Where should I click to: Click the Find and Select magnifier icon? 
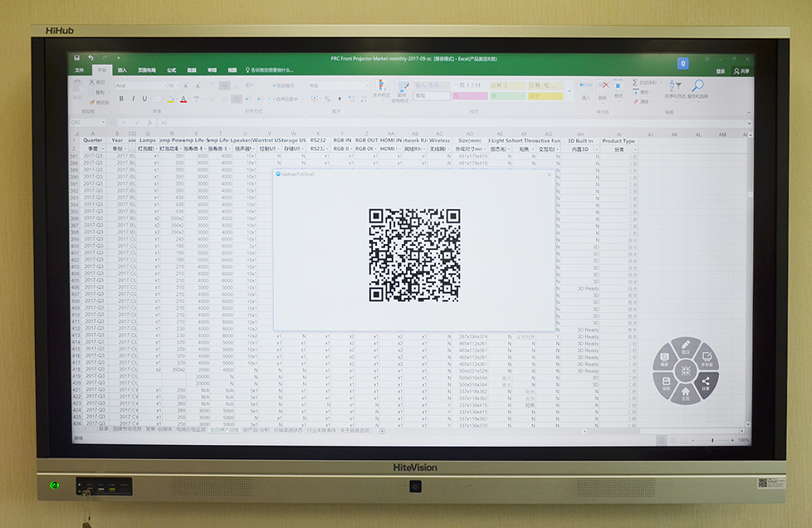(697, 86)
